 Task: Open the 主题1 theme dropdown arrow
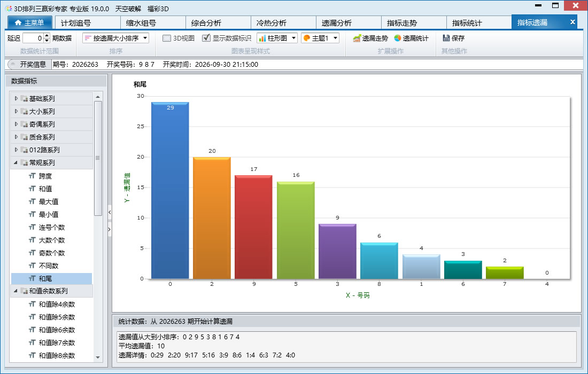click(335, 38)
